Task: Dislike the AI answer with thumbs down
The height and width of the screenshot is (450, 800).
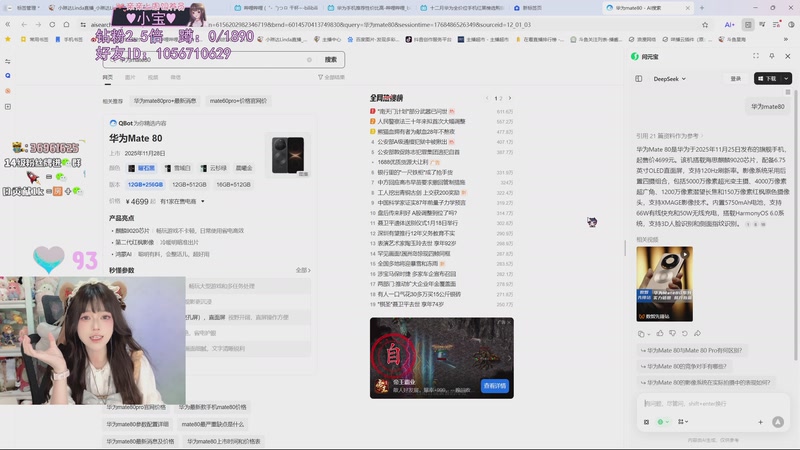Action: (x=672, y=333)
